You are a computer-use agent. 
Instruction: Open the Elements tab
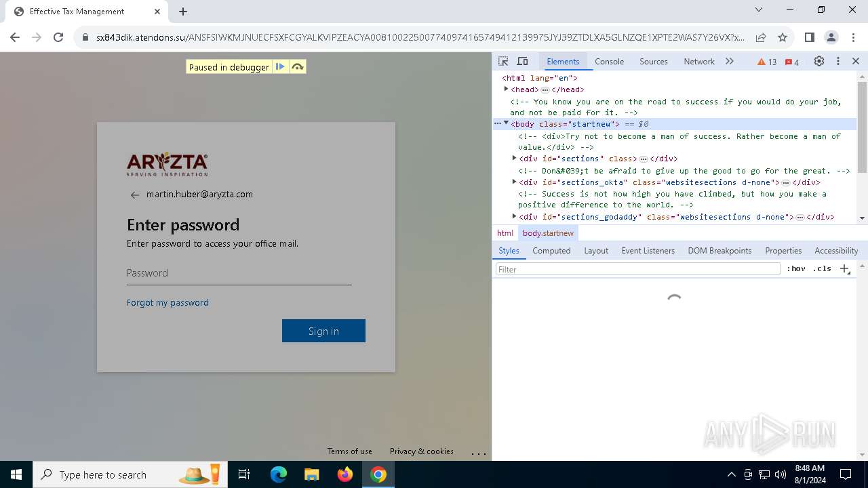click(563, 61)
